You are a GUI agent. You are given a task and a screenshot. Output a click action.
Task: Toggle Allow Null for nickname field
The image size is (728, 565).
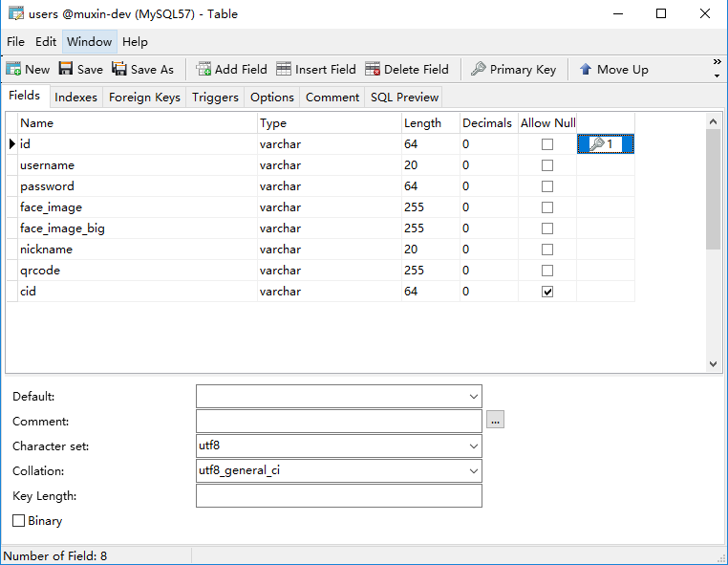click(x=547, y=250)
